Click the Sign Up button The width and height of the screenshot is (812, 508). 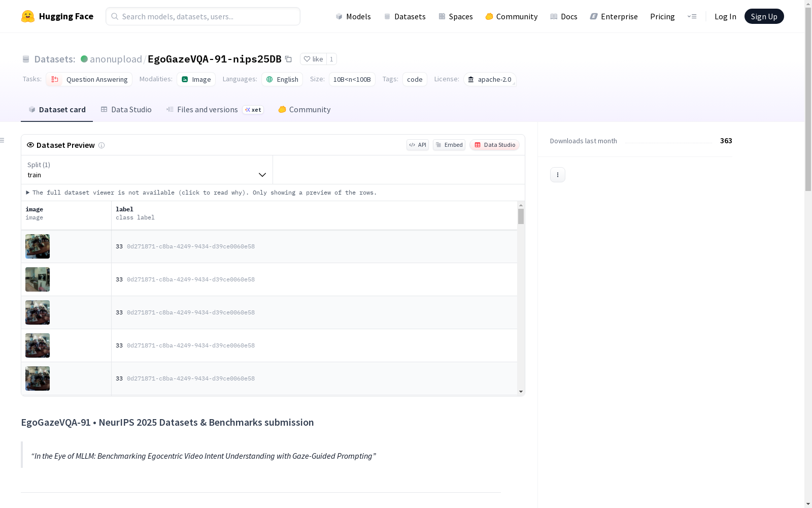764,16
